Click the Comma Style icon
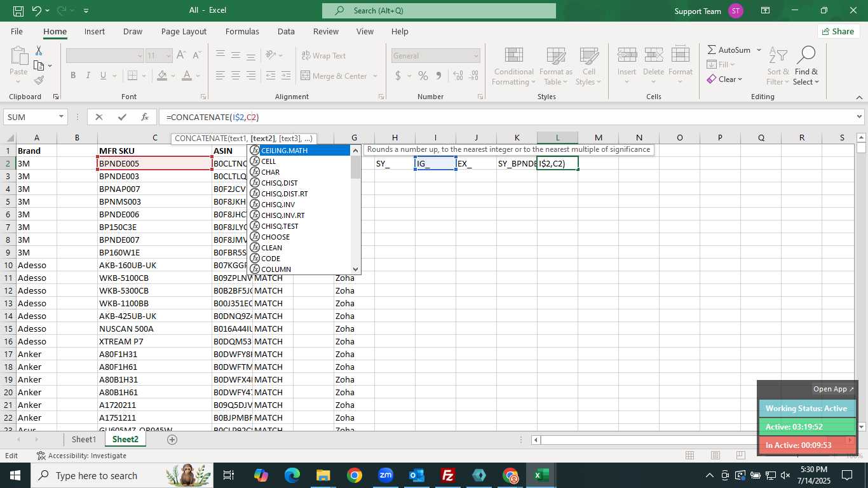The height and width of the screenshot is (488, 868). pyautogui.click(x=438, y=76)
